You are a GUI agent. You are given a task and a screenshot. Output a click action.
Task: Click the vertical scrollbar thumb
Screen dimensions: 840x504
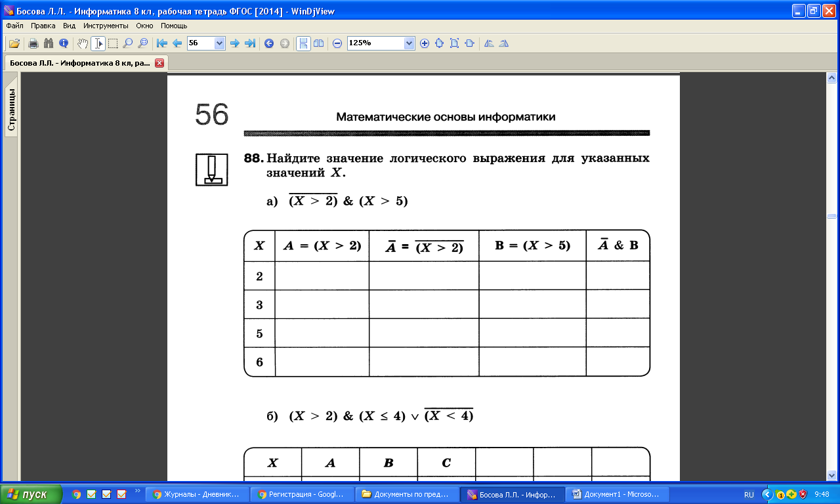click(831, 217)
